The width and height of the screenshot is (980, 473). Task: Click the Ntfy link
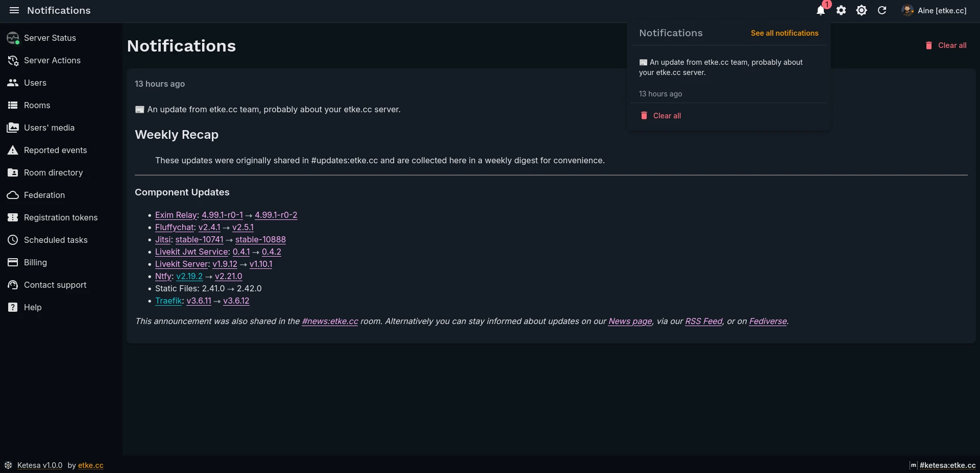point(163,277)
